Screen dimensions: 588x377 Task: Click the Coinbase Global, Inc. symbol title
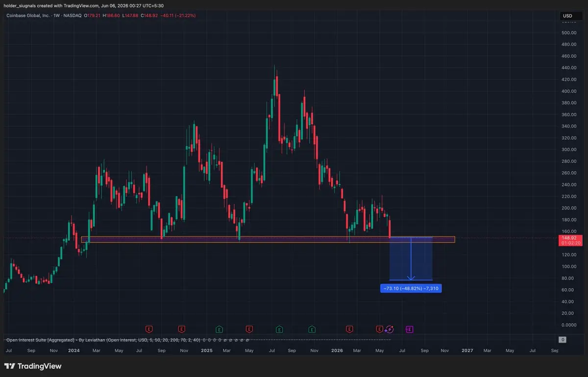click(27, 16)
